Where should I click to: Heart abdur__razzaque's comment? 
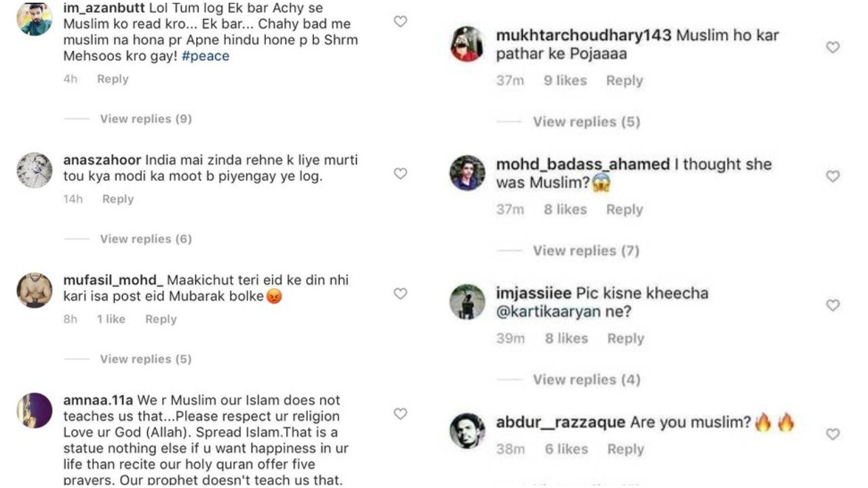[x=832, y=434]
